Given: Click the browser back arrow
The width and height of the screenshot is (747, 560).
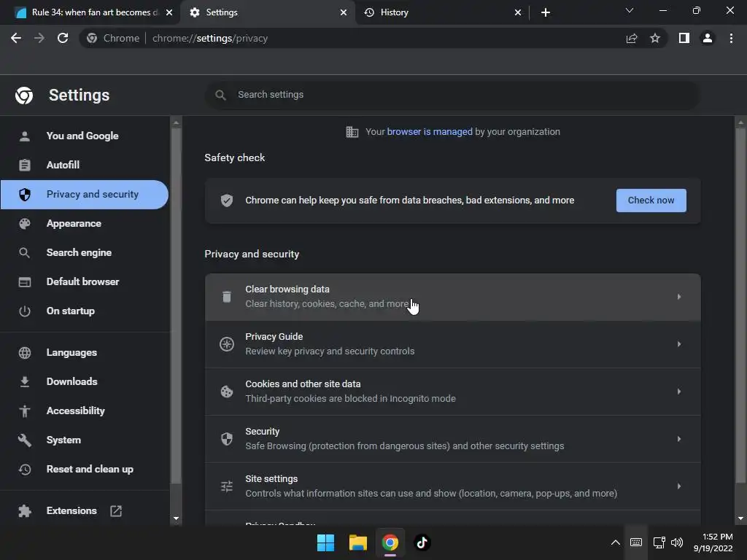Looking at the screenshot, I should [x=16, y=38].
